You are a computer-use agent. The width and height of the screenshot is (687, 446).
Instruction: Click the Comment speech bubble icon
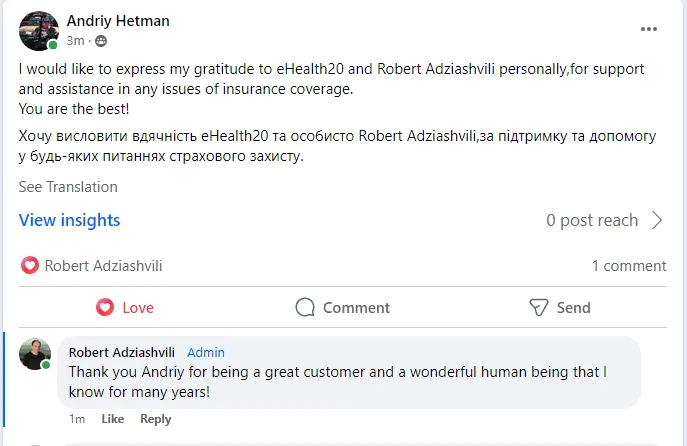306,307
